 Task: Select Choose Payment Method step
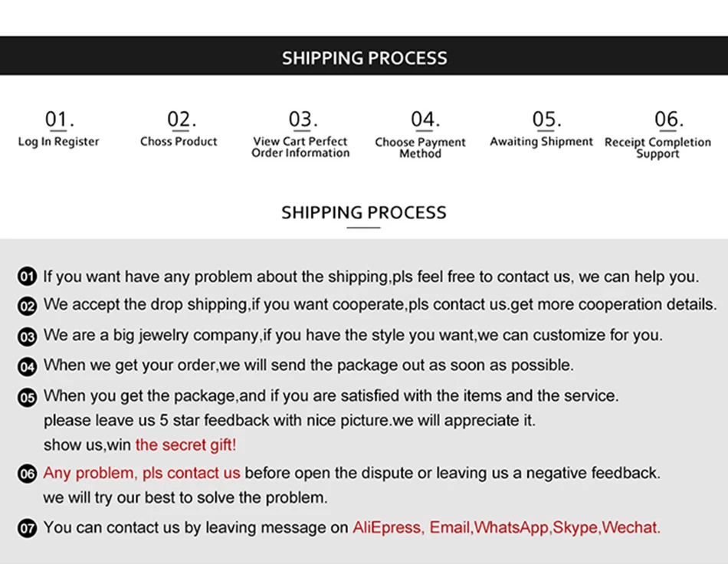click(x=420, y=135)
